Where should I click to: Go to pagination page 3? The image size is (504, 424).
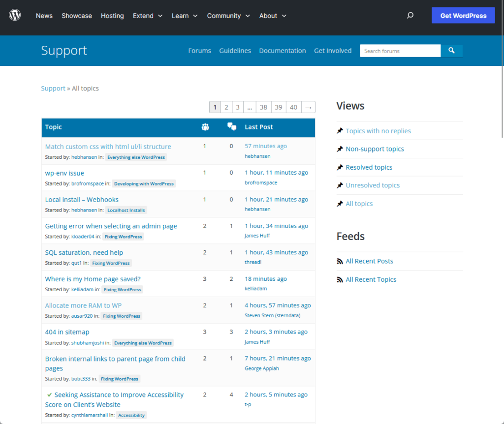[238, 107]
